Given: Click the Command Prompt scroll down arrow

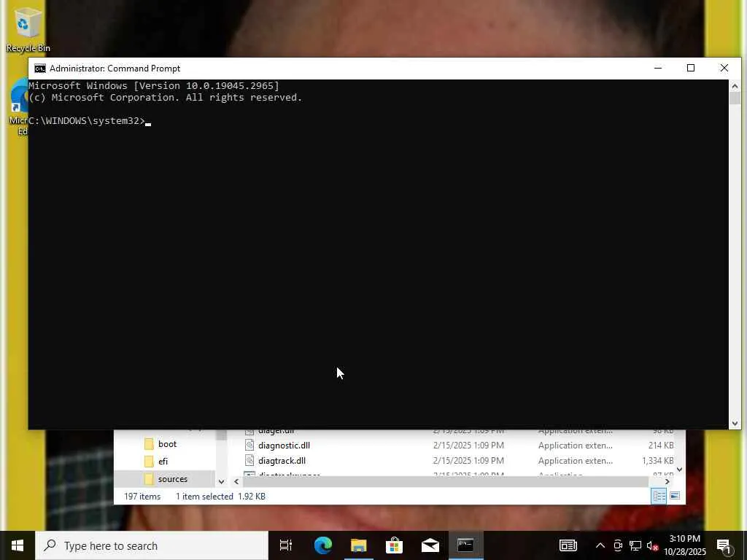Looking at the screenshot, I should click(735, 423).
